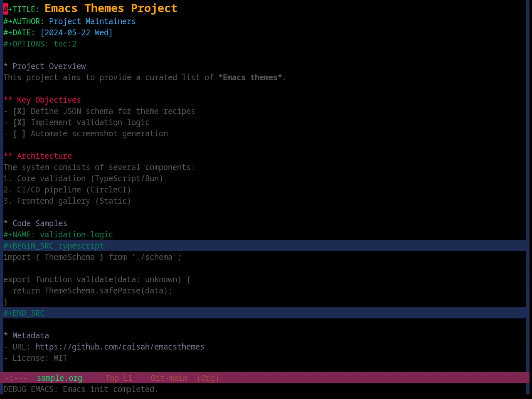532x399 pixels.
Task: Click the #+AUTHOR: keyword
Action: click(x=24, y=21)
